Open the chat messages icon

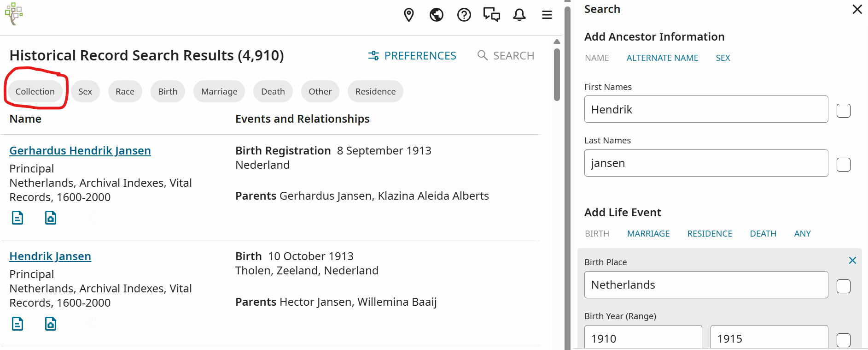coord(491,15)
